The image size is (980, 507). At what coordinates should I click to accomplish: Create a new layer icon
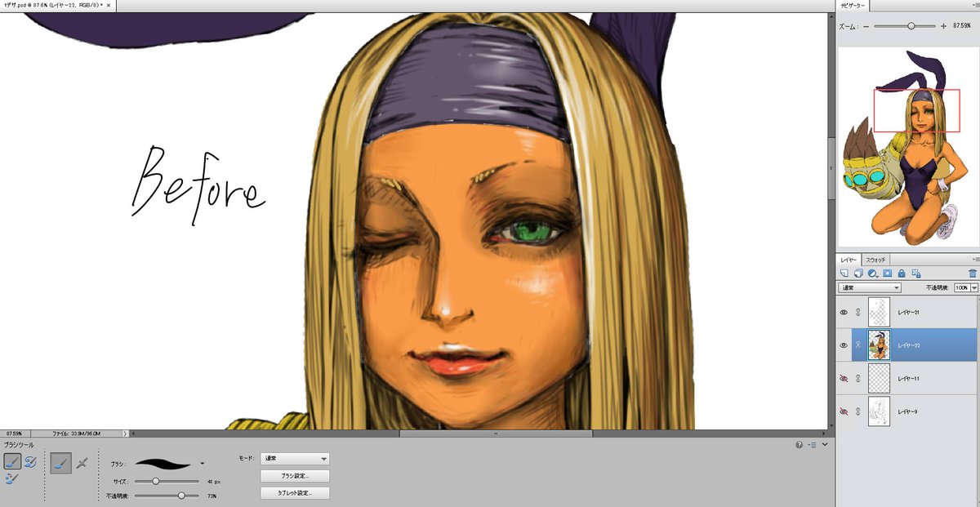pyautogui.click(x=844, y=274)
